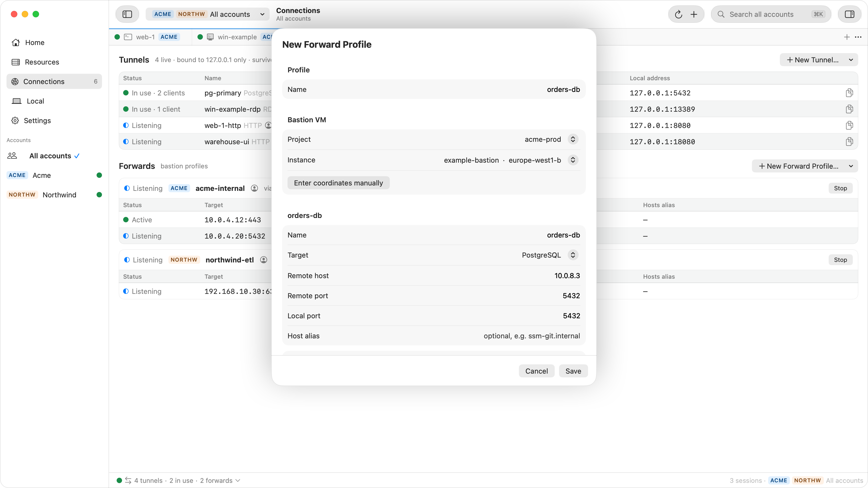Stop the northwind-etl forward
The image size is (868, 488).
pos(840,260)
